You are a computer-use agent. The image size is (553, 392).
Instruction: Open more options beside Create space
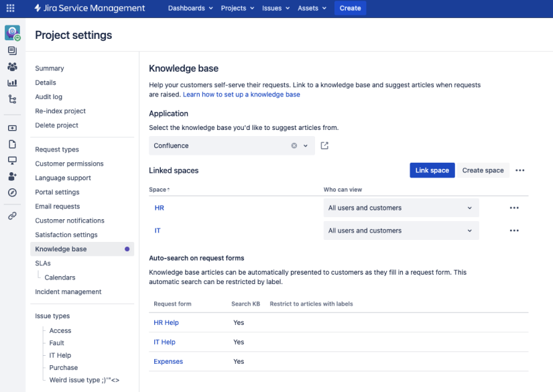(520, 170)
